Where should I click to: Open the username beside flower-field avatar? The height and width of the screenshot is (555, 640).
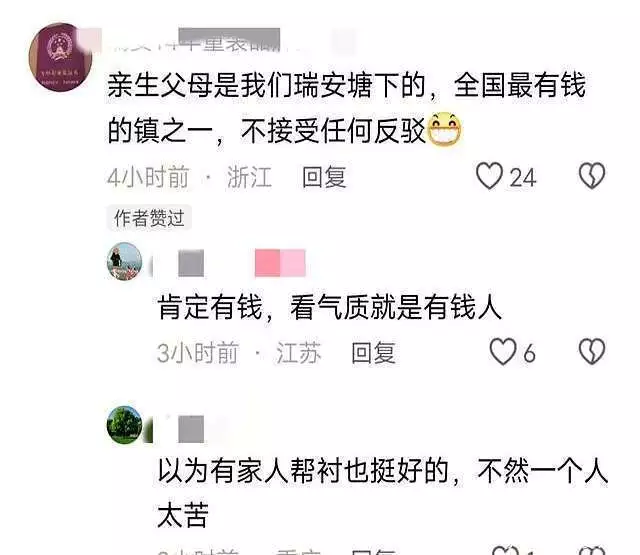click(229, 263)
